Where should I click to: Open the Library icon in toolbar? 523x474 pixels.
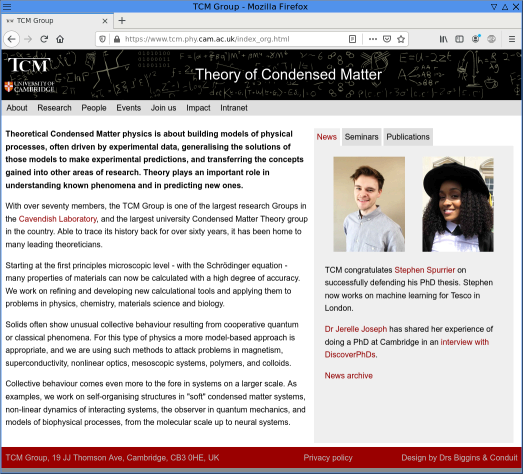(x=443, y=39)
